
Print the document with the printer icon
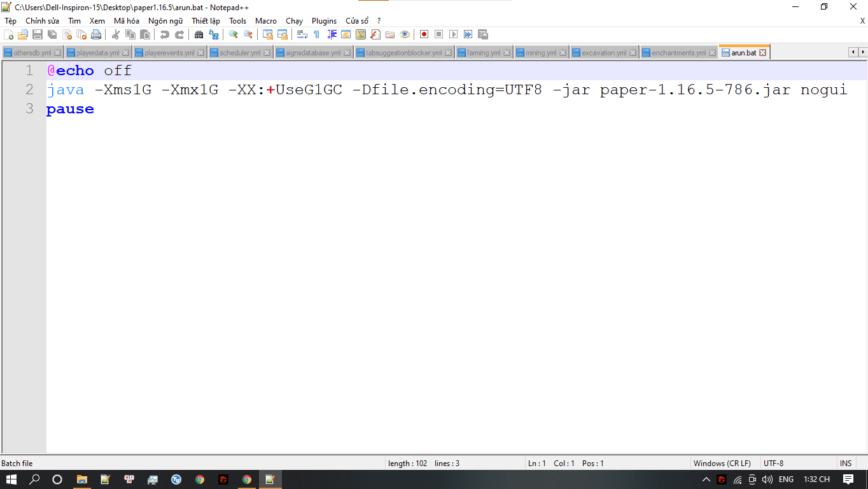(96, 34)
